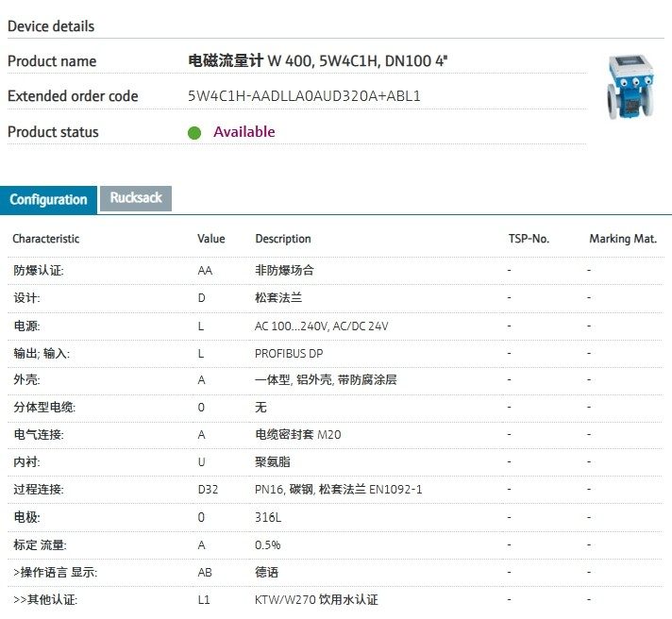
Task: Click the Marking Mat. column header
Action: click(x=622, y=239)
